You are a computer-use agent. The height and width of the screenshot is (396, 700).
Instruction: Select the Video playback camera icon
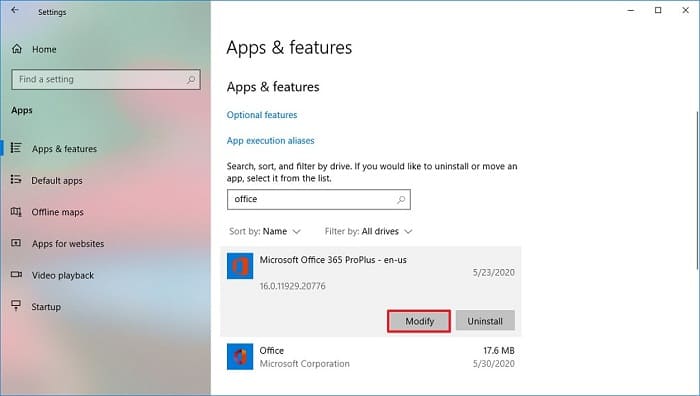click(16, 275)
